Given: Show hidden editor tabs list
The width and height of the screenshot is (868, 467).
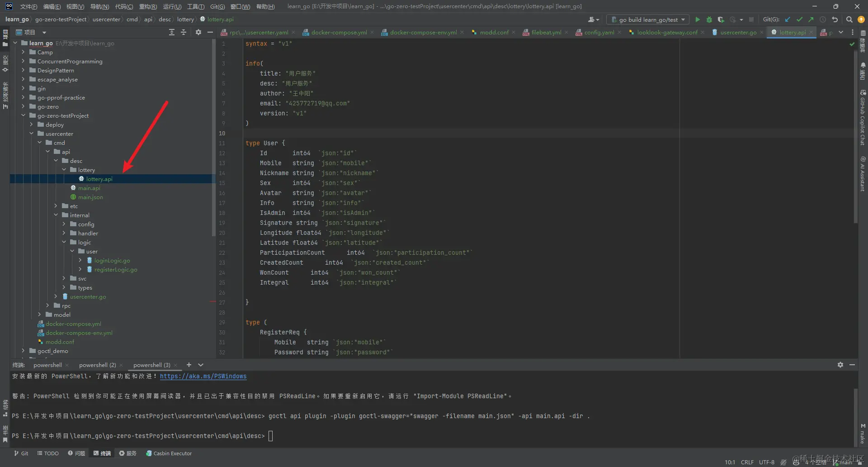Looking at the screenshot, I should click(841, 32).
